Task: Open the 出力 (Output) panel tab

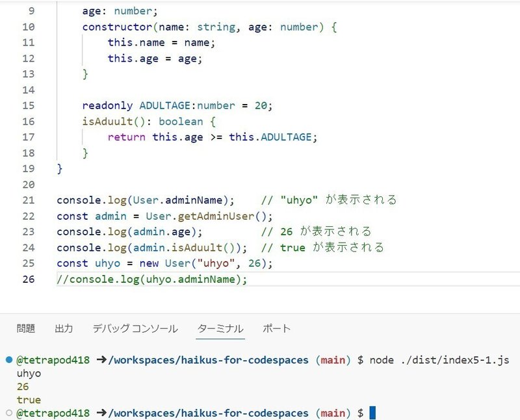Action: click(64, 328)
